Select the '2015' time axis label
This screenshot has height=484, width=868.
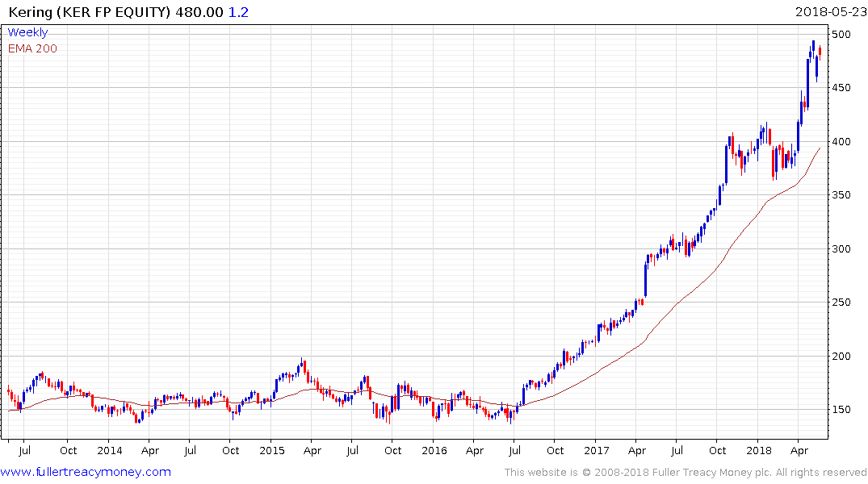click(272, 450)
